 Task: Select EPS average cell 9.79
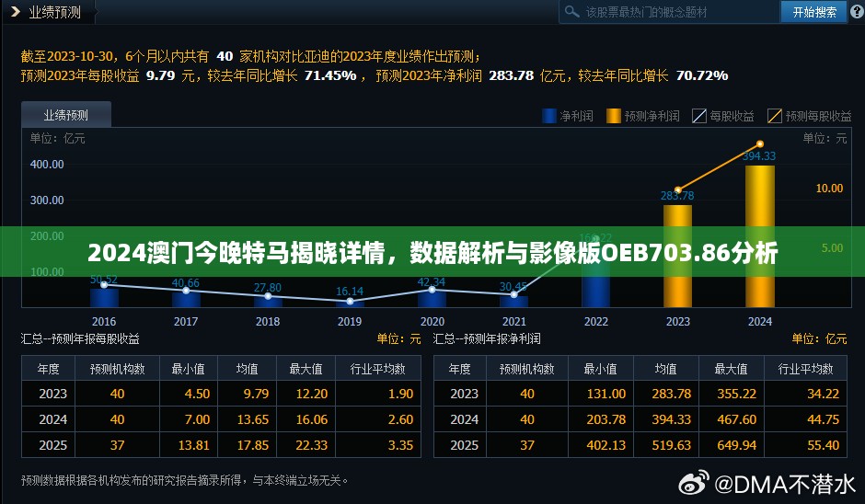(256, 394)
